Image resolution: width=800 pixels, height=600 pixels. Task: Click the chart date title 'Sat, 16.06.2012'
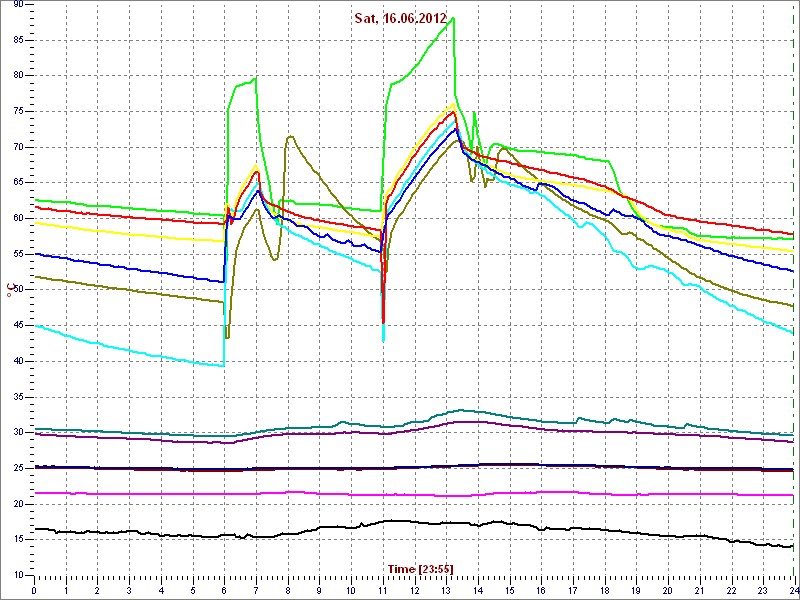(x=401, y=18)
